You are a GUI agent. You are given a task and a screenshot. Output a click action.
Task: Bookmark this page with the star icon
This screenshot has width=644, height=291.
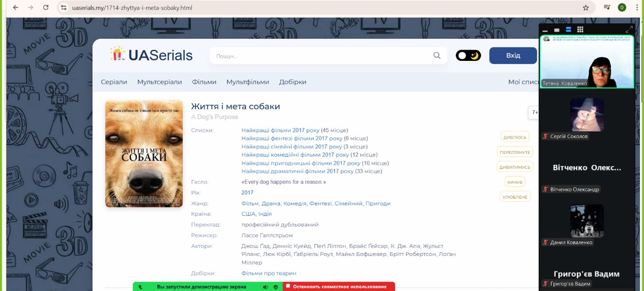(585, 8)
